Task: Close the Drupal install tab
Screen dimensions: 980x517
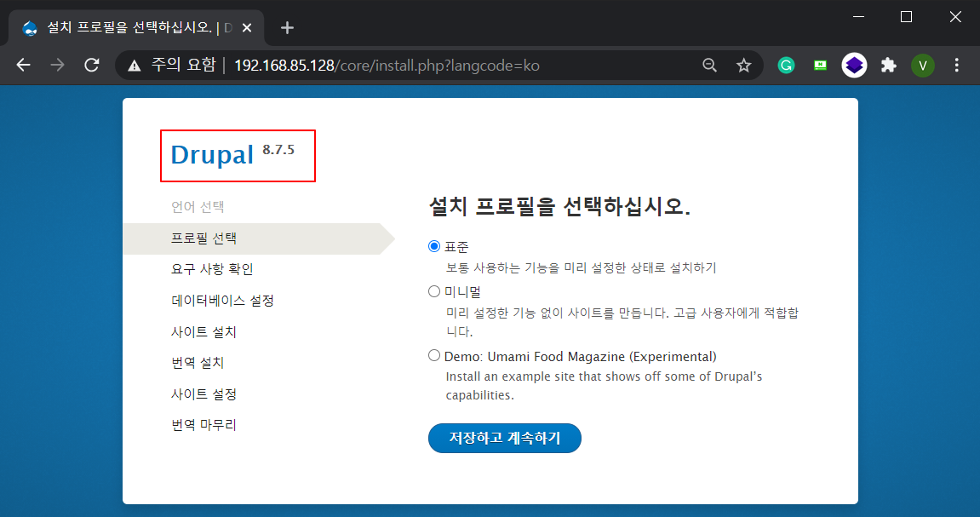Action: [x=247, y=27]
